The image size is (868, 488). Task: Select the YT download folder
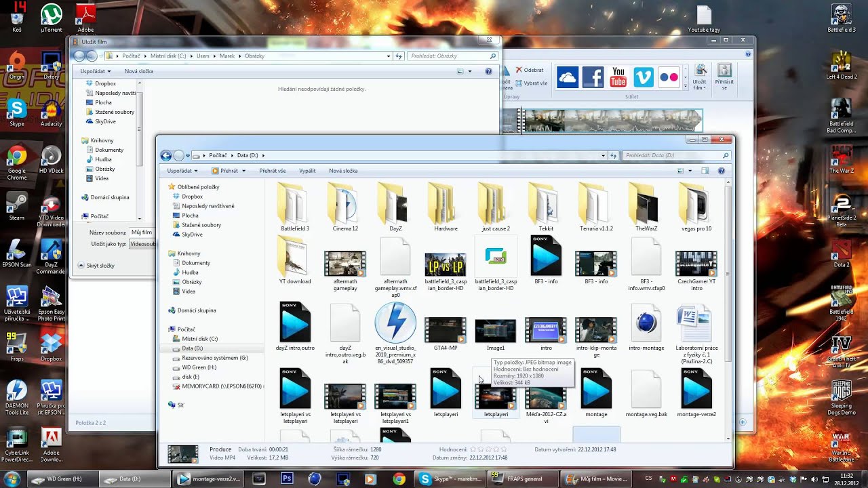coord(295,260)
